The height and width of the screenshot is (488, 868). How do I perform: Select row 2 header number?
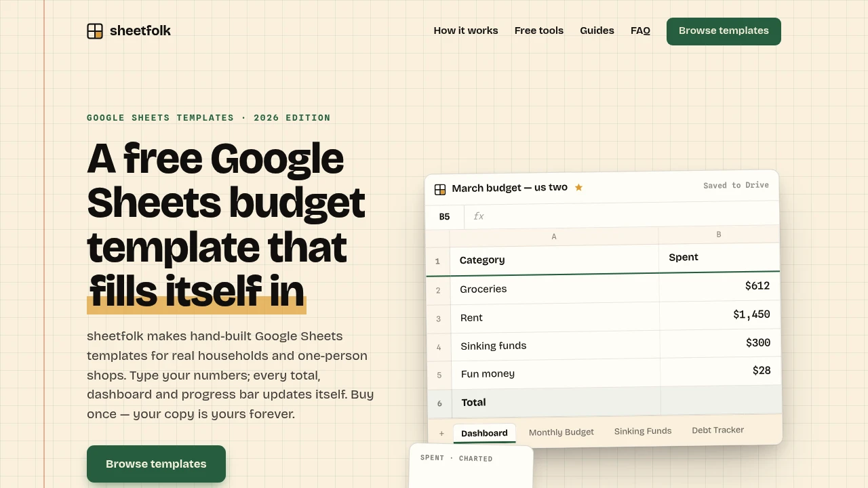click(438, 290)
